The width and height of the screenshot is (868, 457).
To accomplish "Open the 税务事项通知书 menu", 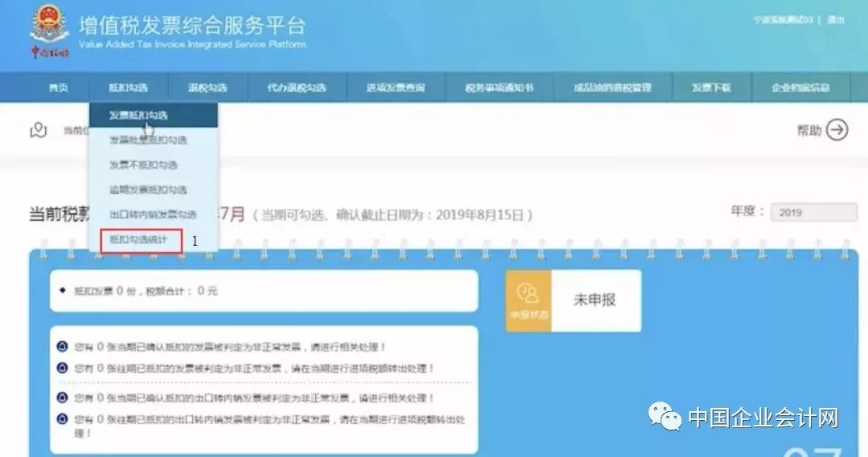I will click(499, 88).
